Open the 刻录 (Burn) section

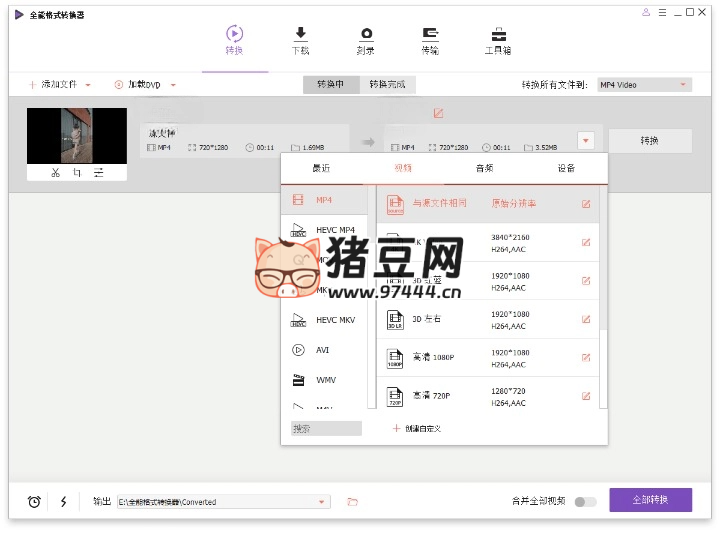(x=366, y=41)
